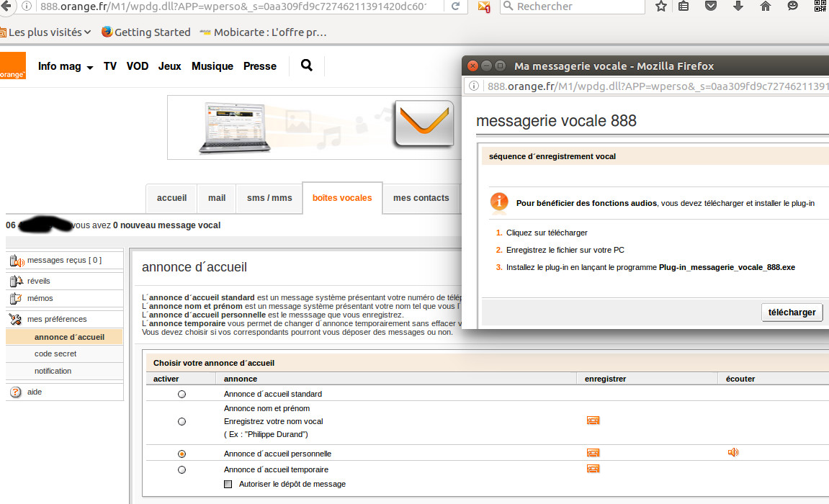
Task: Open the Jeux menu item
Action: click(170, 66)
